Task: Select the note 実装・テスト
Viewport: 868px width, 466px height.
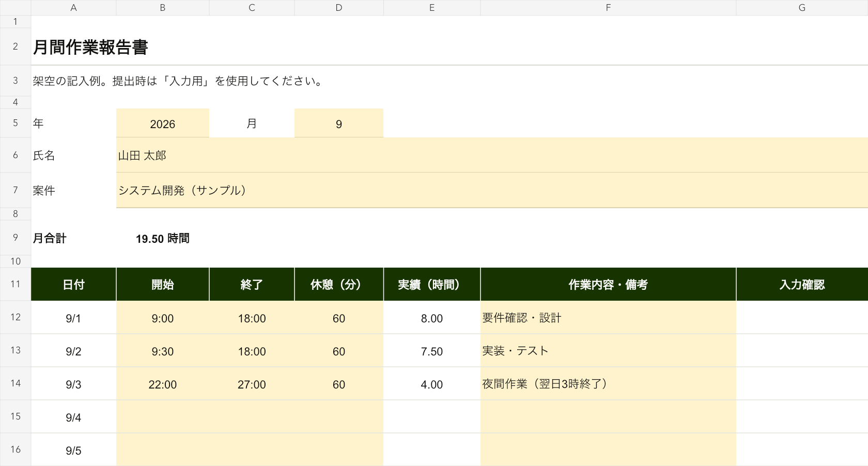Action: click(x=608, y=351)
